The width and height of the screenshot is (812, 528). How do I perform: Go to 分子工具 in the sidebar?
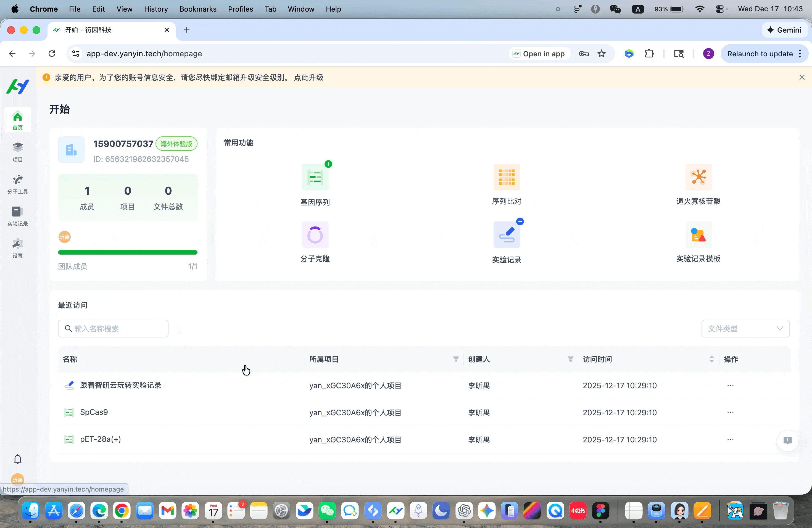coord(18,184)
